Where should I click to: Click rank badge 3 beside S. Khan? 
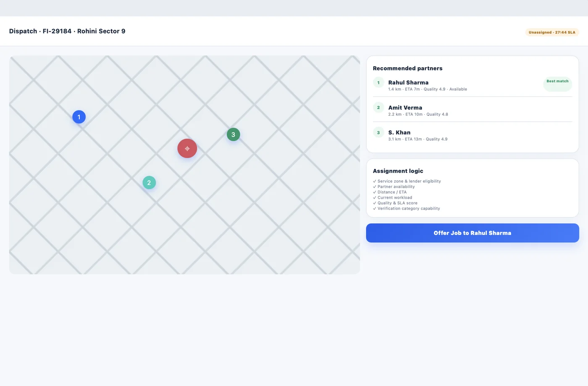coord(378,132)
